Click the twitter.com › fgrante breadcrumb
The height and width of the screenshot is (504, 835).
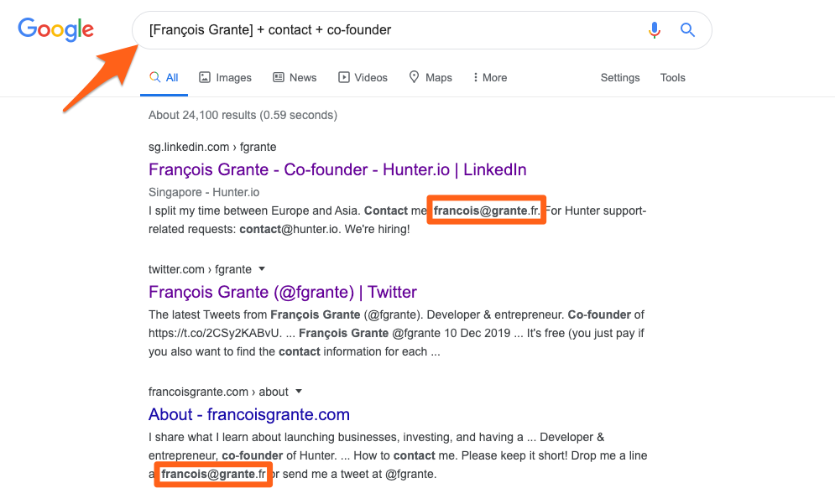tap(201, 269)
